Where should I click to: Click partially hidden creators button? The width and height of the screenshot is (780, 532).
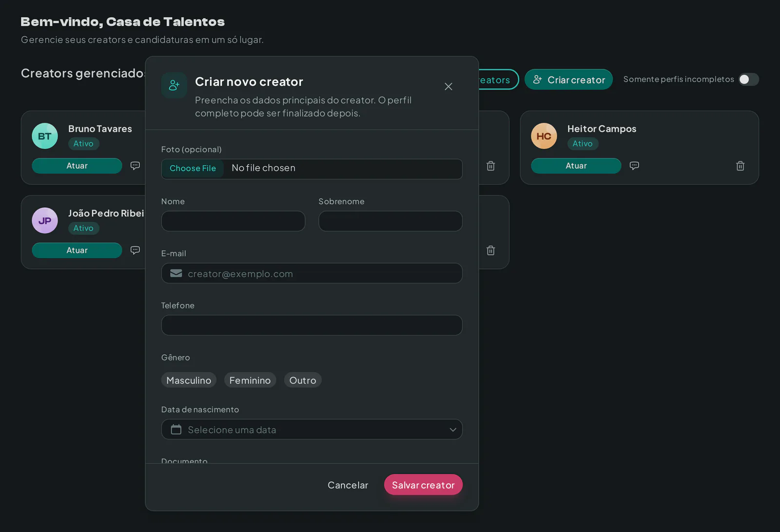click(x=498, y=79)
